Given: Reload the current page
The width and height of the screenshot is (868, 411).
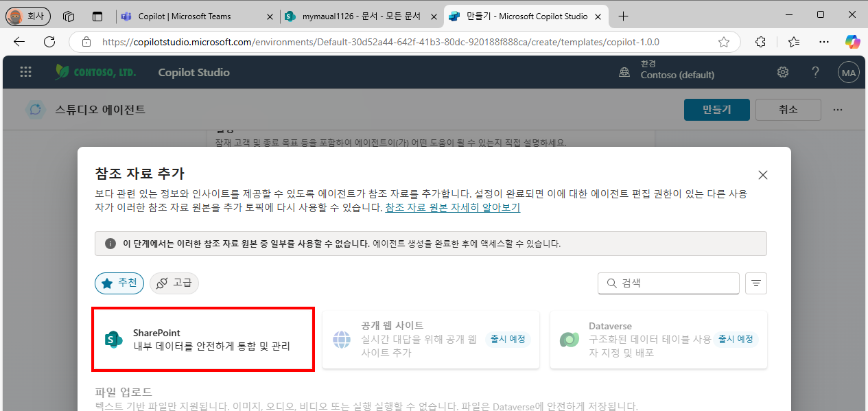Looking at the screenshot, I should [x=49, y=42].
